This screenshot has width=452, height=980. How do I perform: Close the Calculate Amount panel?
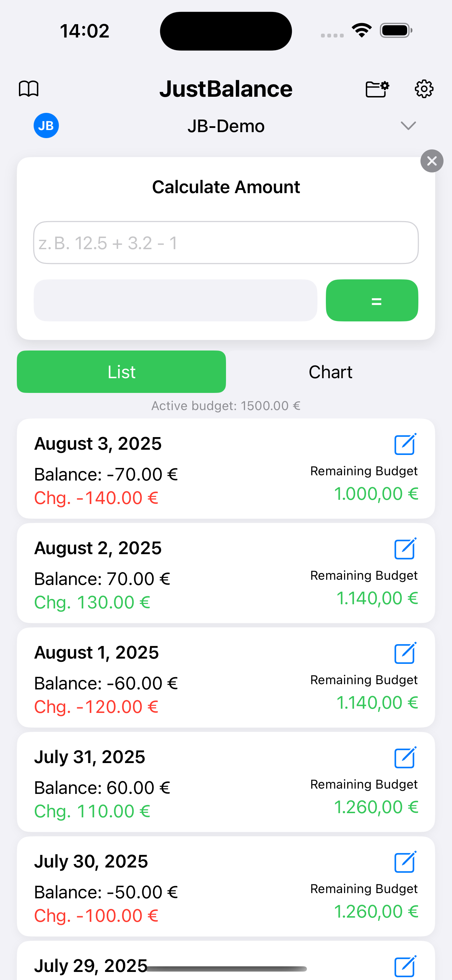tap(431, 161)
